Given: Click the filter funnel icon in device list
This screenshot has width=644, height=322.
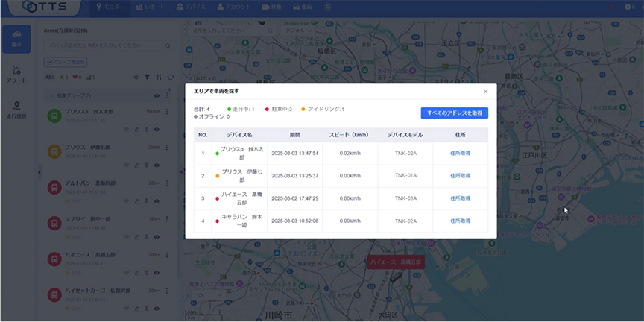Looking at the screenshot, I should [x=147, y=77].
